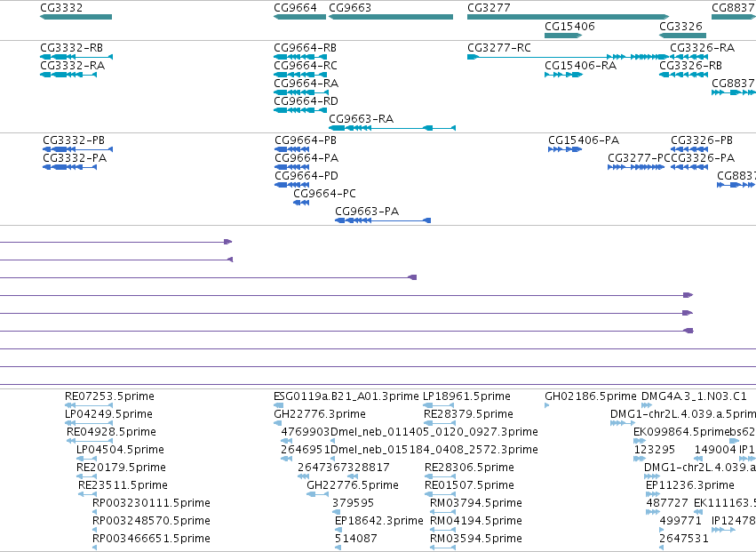Select feature label 149004
The width and height of the screenshot is (756, 552).
(x=715, y=450)
